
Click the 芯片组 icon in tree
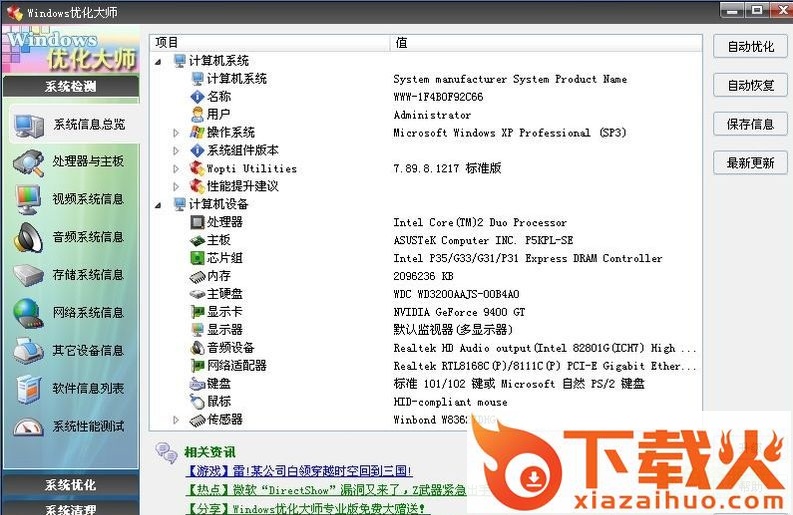point(197,258)
